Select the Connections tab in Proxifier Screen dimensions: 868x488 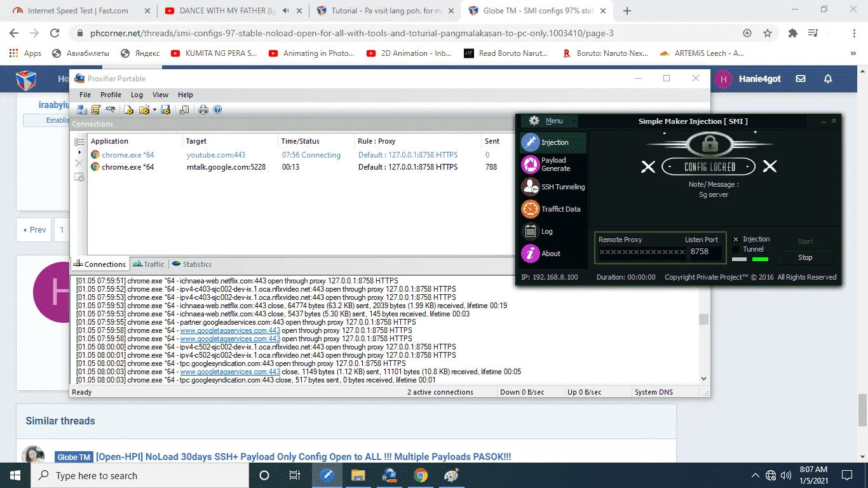point(100,264)
